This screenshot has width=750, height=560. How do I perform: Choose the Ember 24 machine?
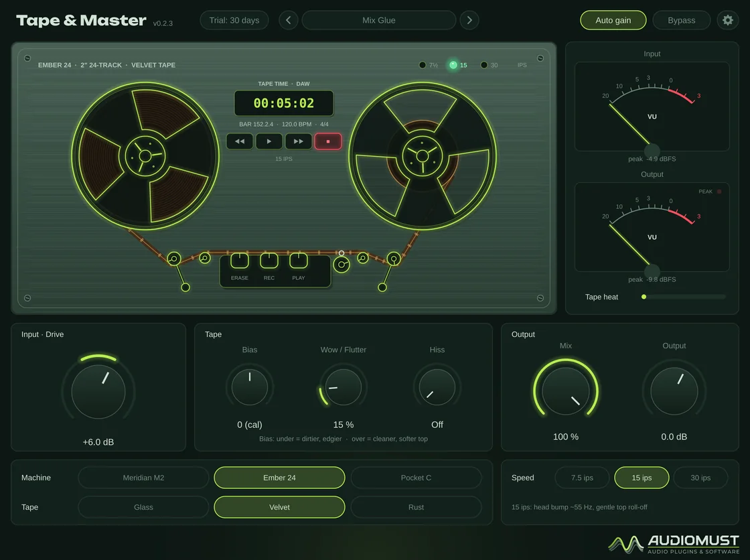tap(279, 478)
